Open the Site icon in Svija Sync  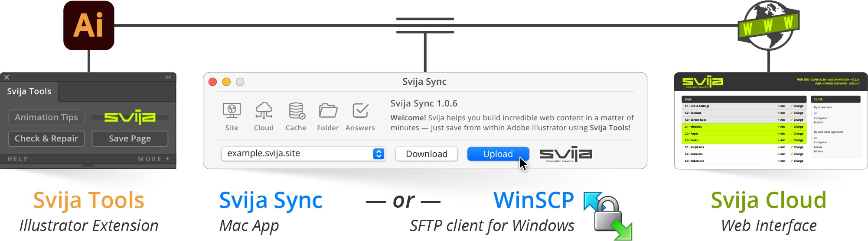[232, 111]
